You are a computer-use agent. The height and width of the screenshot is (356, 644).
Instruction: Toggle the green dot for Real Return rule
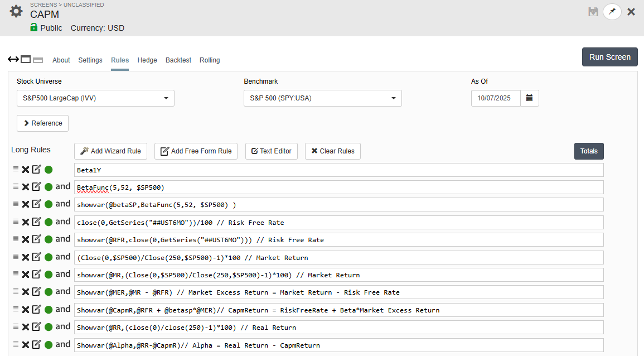tap(49, 327)
